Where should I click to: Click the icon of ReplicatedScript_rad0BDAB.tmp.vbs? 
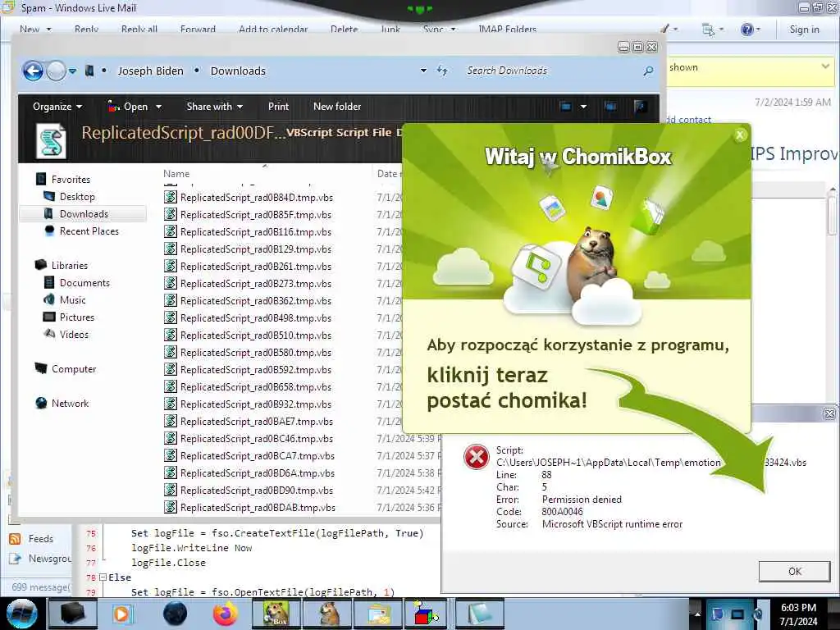click(x=171, y=507)
